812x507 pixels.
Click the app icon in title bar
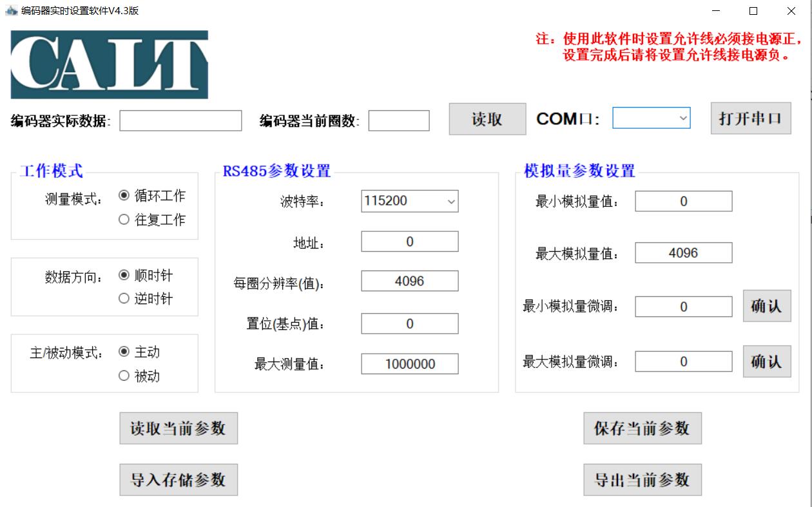10,11
